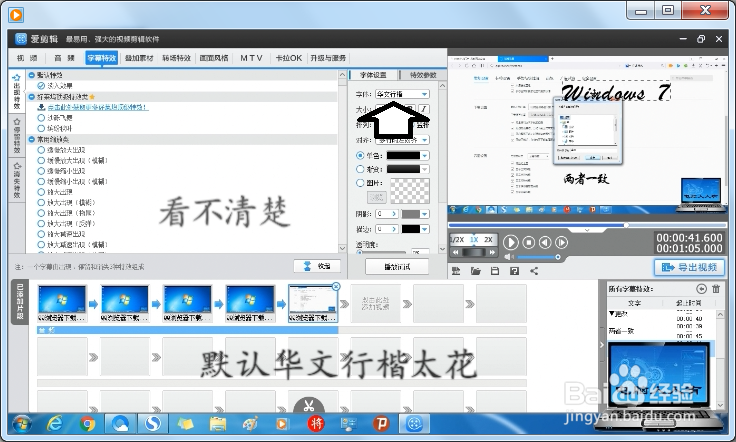Open the 阴影 shadow color dropdown arrow

[424, 214]
